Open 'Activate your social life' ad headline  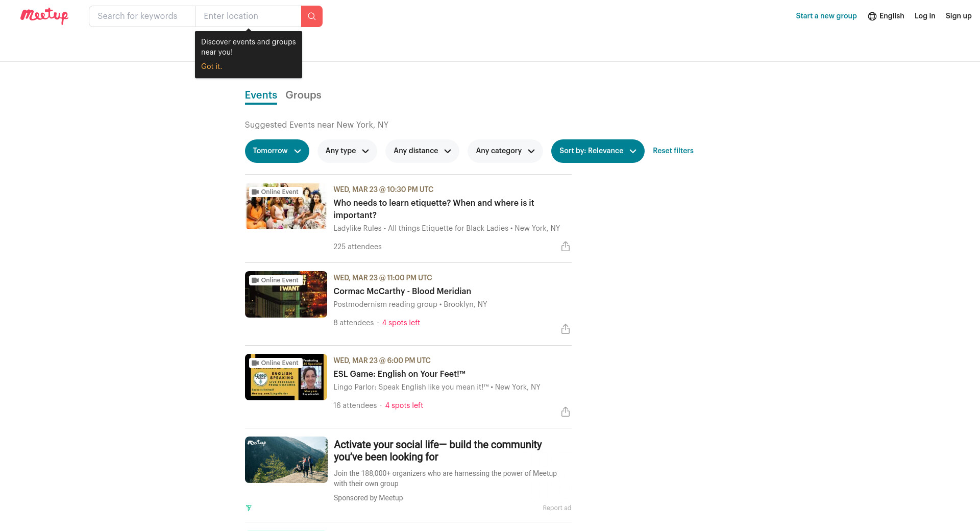pos(438,451)
